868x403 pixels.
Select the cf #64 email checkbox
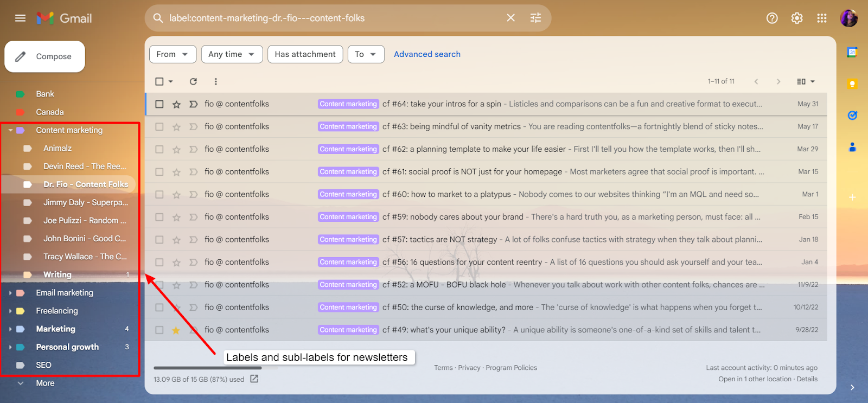pos(159,104)
